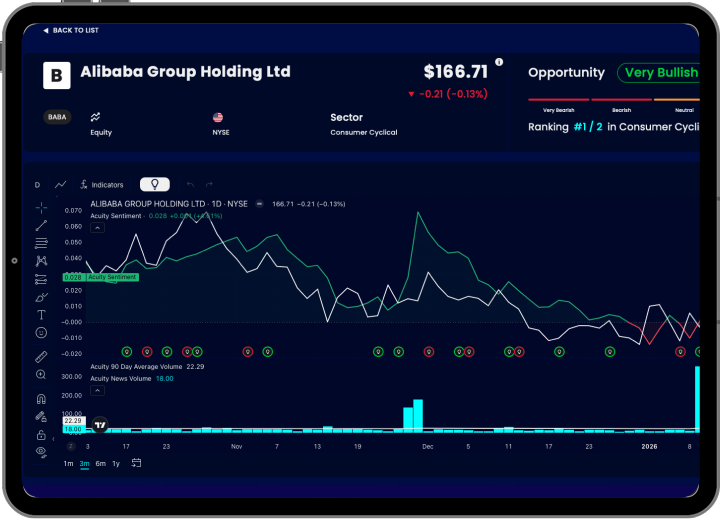Open the emoji sticker tool
Screen dimensions: 720x519
click(41, 332)
